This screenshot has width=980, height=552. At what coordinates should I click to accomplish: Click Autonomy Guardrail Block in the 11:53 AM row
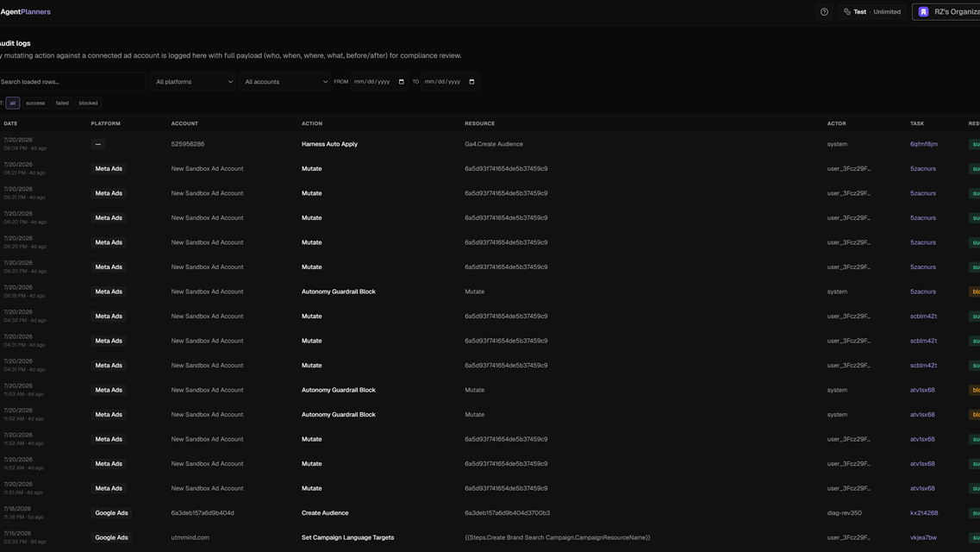point(338,390)
